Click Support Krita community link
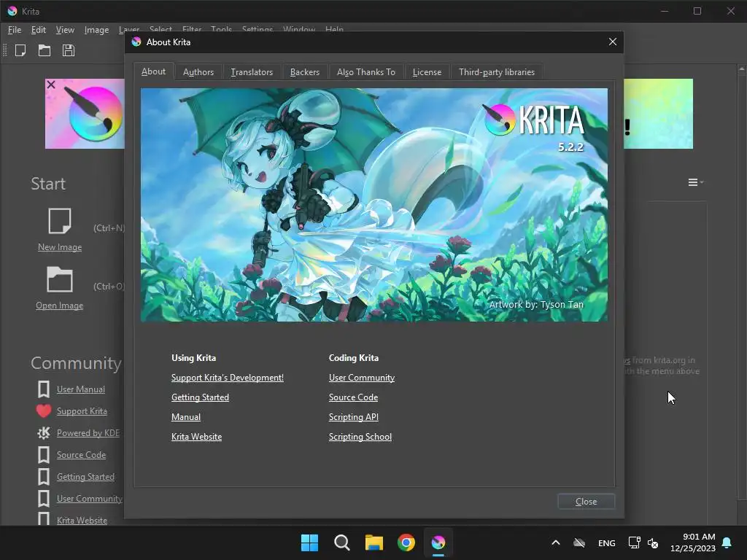 [82, 411]
